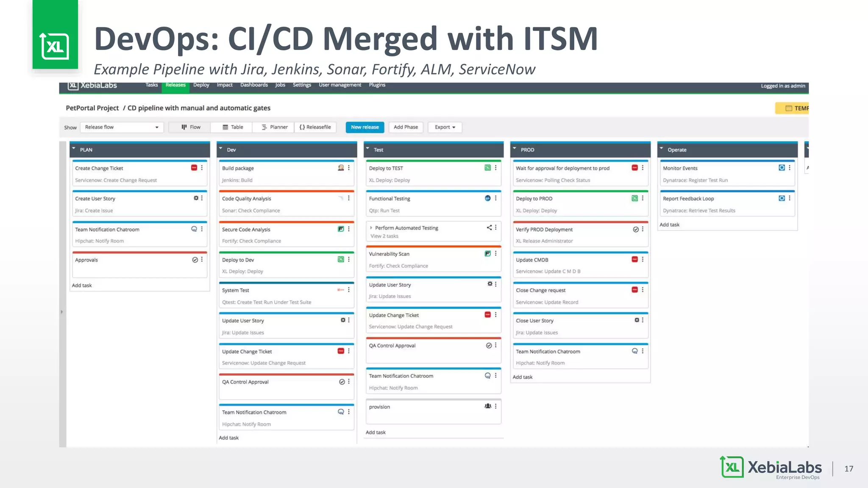868x488 pixels.
Task: Click ServiceNow icon on Update CMDB task
Action: coord(635,259)
